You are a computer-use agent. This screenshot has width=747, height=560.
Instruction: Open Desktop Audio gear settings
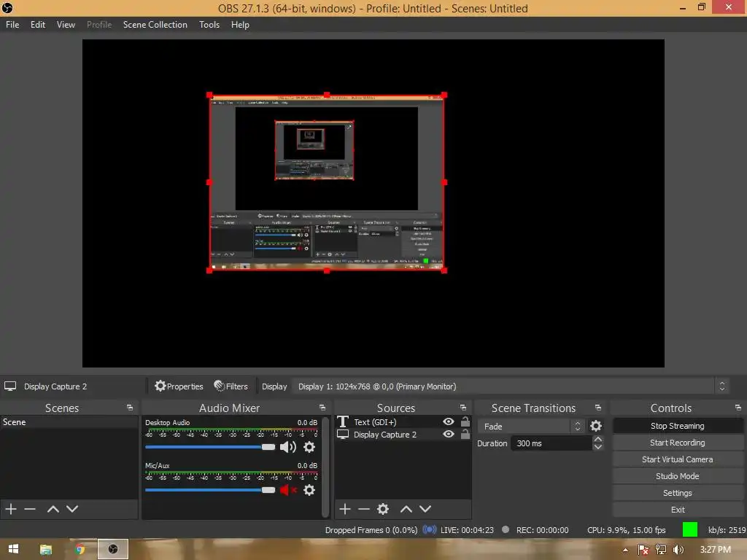(309, 447)
